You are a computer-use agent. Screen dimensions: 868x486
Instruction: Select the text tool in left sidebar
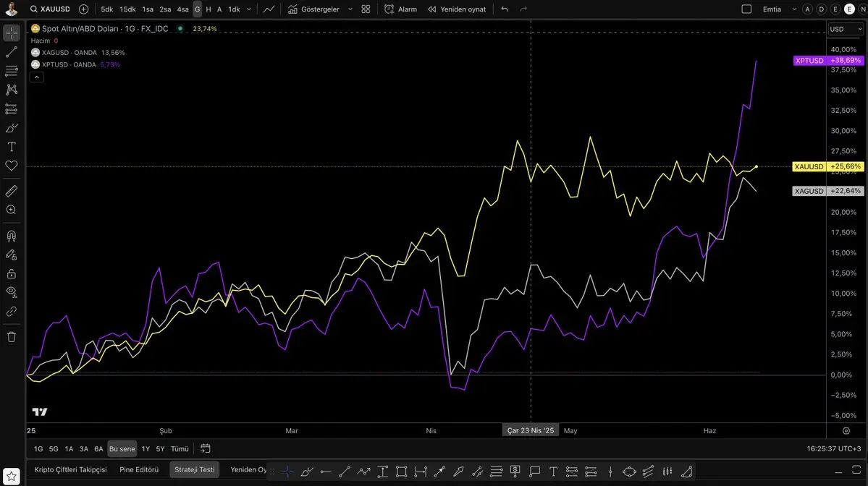pos(12,147)
